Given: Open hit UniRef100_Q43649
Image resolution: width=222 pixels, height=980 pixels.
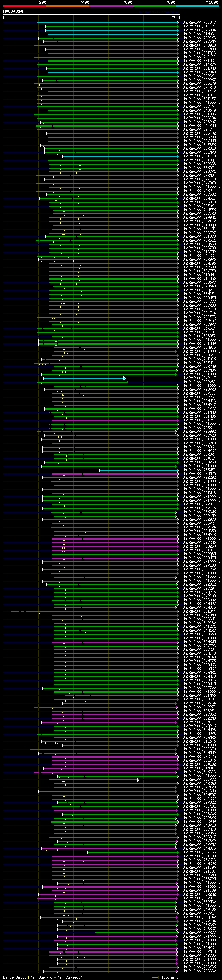Looking at the screenshot, I should [x=199, y=110].
